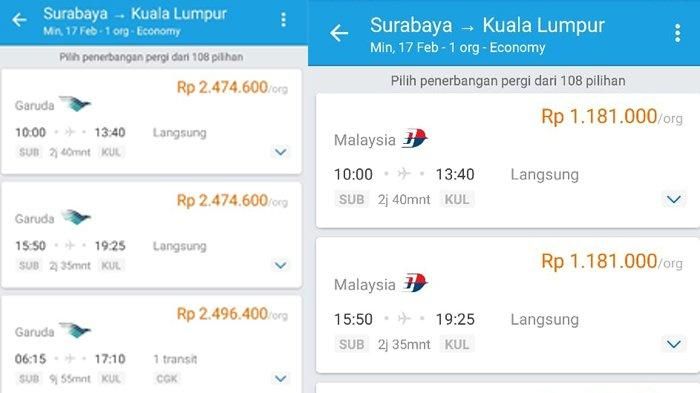Expand details of Malaysia 10:00 flight
The width and height of the screenshot is (700, 393).
point(674,199)
